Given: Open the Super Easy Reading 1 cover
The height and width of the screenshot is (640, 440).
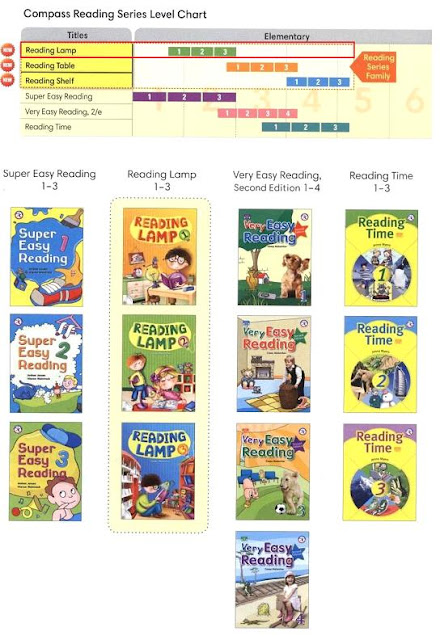Looking at the screenshot, I should [x=47, y=257].
